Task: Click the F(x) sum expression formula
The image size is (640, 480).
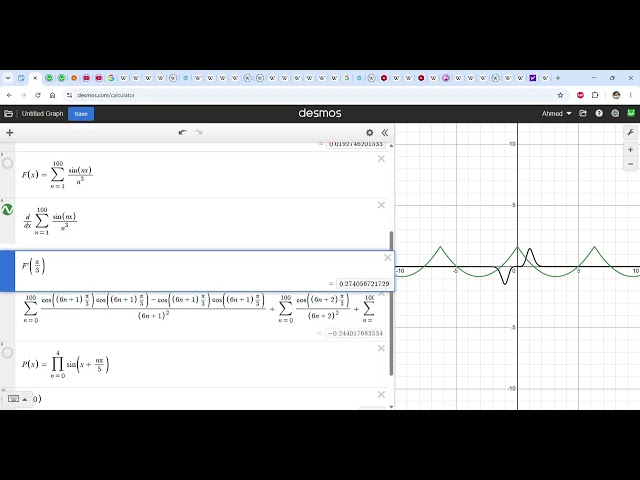Action: tap(57, 175)
